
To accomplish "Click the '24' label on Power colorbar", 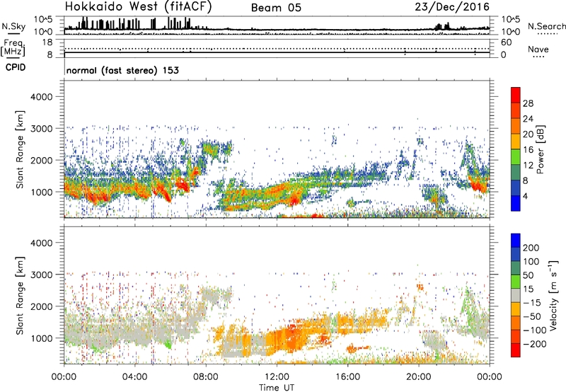I will [528, 119].
